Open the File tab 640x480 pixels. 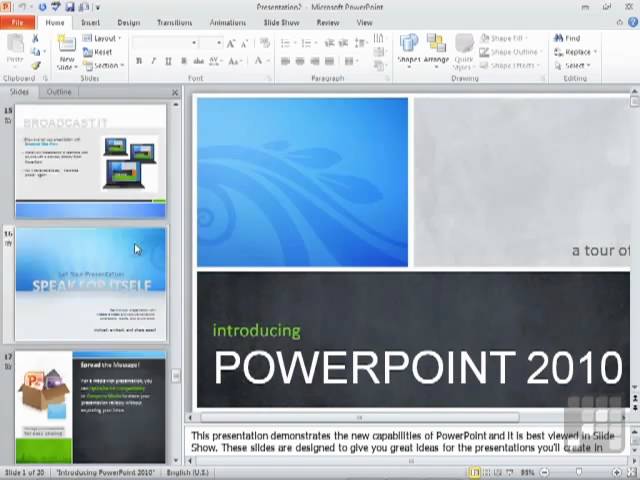pyautogui.click(x=18, y=22)
